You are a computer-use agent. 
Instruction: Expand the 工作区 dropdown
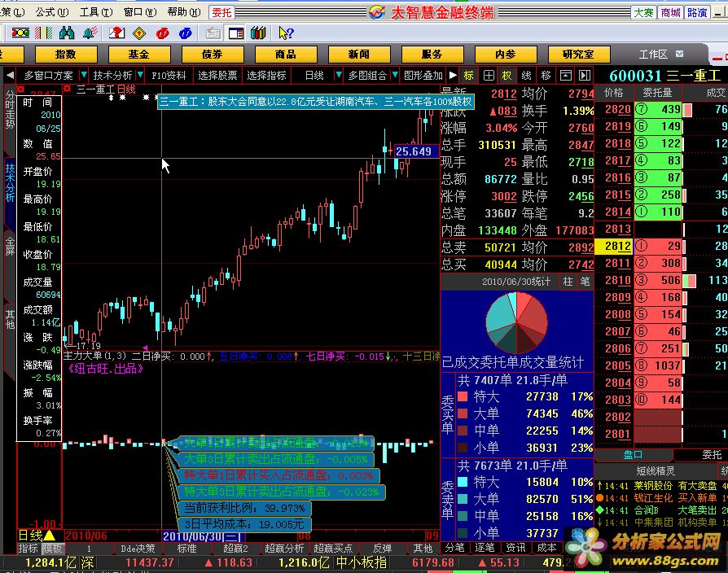click(x=680, y=54)
